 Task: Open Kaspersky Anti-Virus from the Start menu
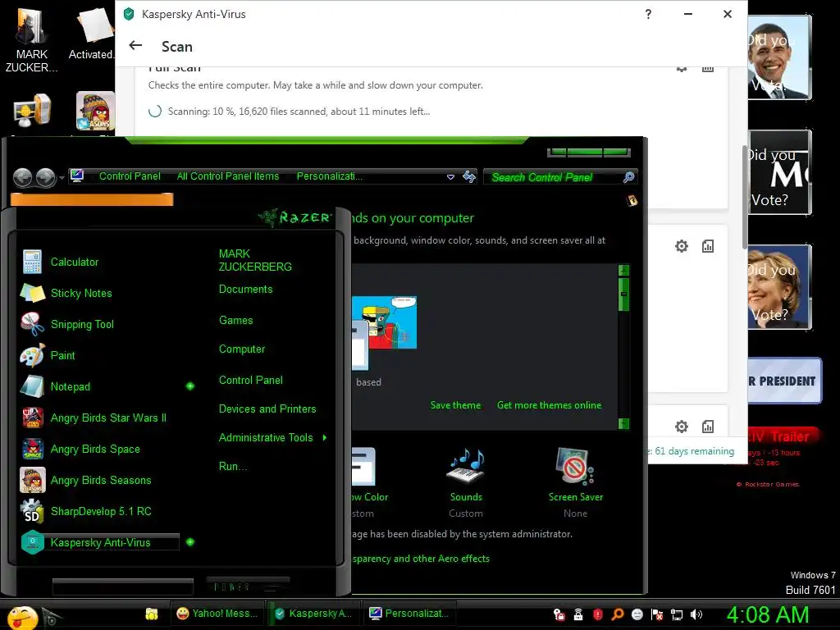coord(100,542)
